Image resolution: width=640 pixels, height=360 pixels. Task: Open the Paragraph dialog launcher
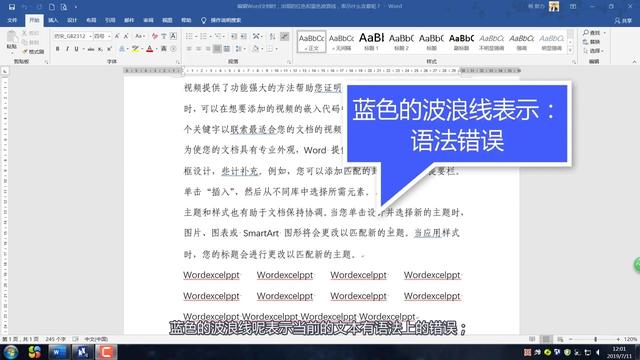coord(289,62)
